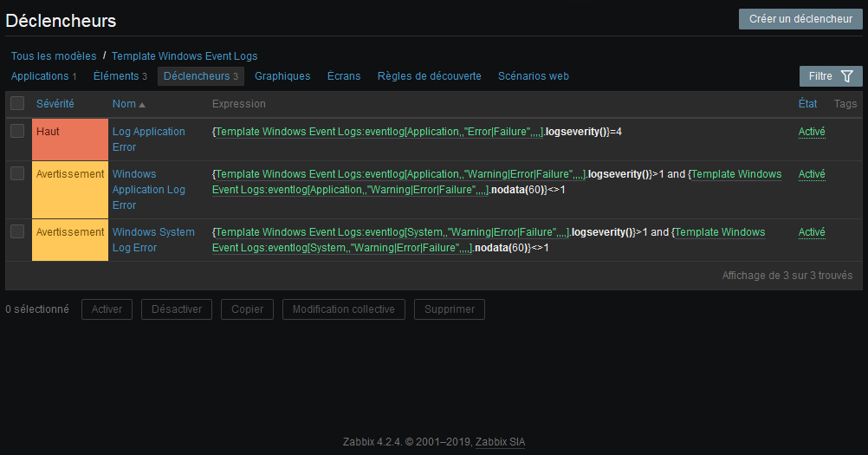Viewport: 868px width, 455px height.
Task: Open Template Windows Event Logs breadcrumb
Action: [185, 56]
